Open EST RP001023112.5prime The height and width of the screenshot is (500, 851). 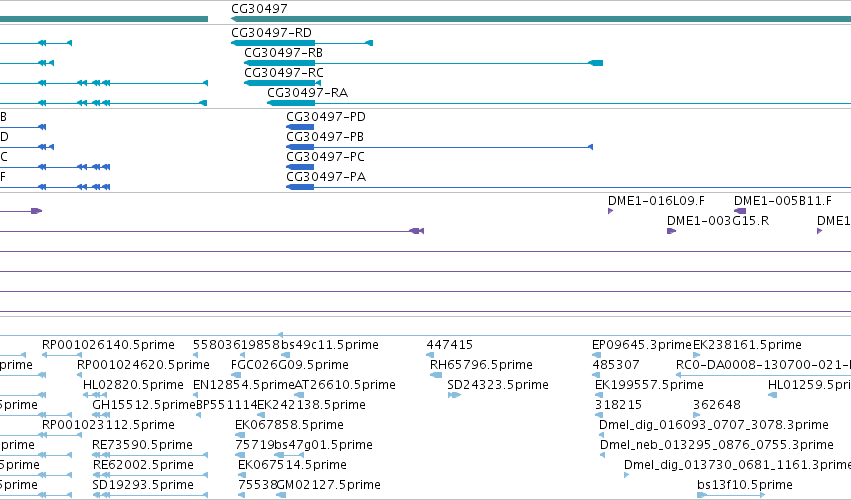pos(109,425)
